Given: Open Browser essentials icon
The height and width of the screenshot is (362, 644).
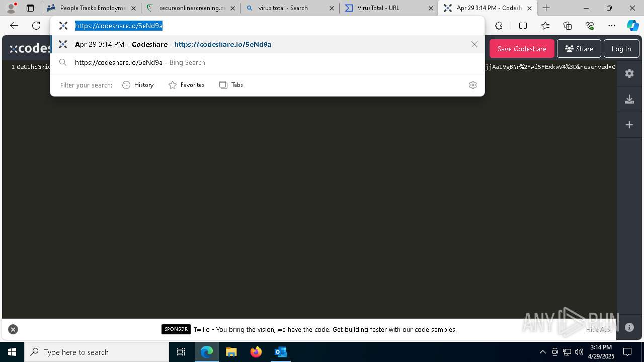Looking at the screenshot, I should pyautogui.click(x=590, y=26).
